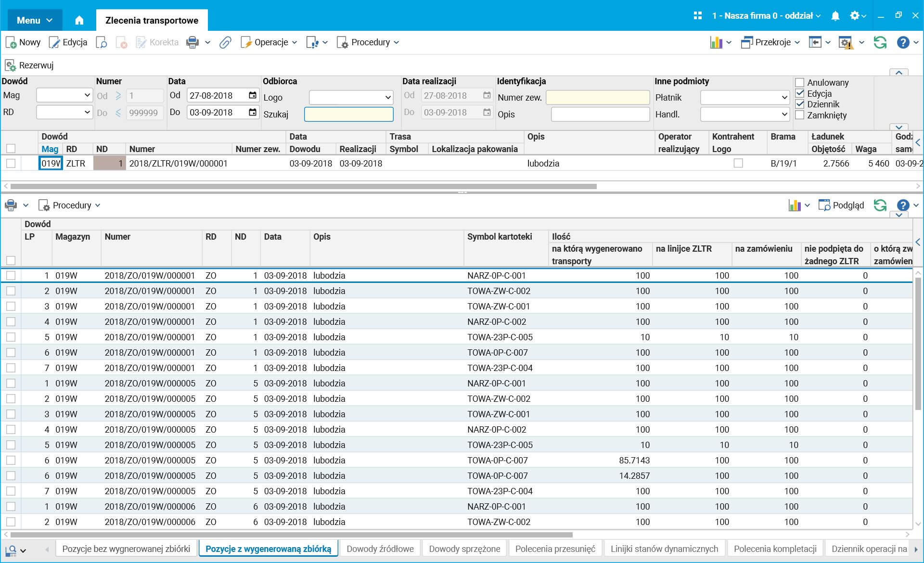This screenshot has height=563, width=924.
Task: Open the notifications bell icon
Action: [x=835, y=16]
